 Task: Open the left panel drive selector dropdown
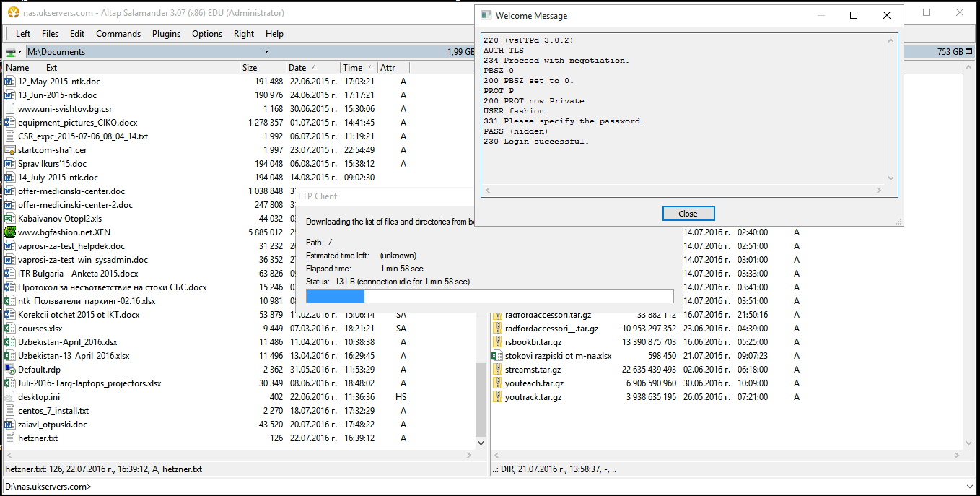pos(14,52)
